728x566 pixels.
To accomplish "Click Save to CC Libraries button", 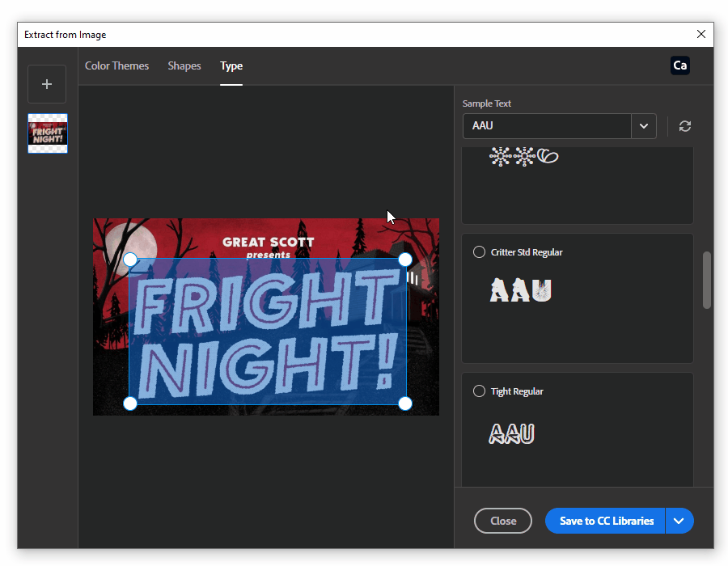I will pos(605,521).
